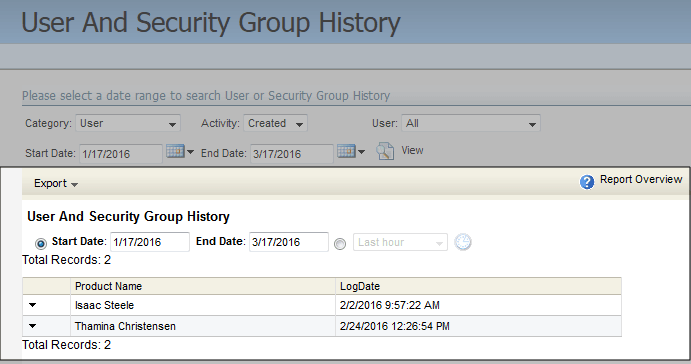The image size is (691, 364).
Task: Click the Report Overview help icon
Action: click(x=587, y=182)
